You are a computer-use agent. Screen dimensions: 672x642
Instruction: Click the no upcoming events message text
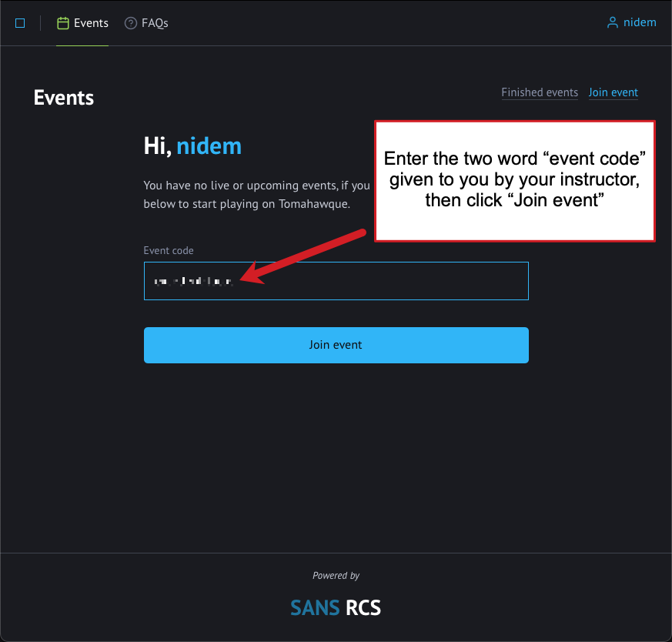coord(256,195)
